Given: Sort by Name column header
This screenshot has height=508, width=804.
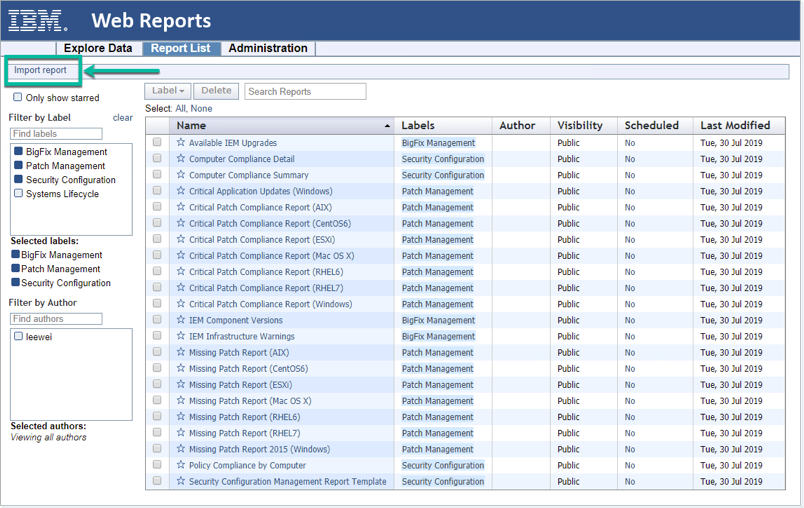Looking at the screenshot, I should pos(282,126).
